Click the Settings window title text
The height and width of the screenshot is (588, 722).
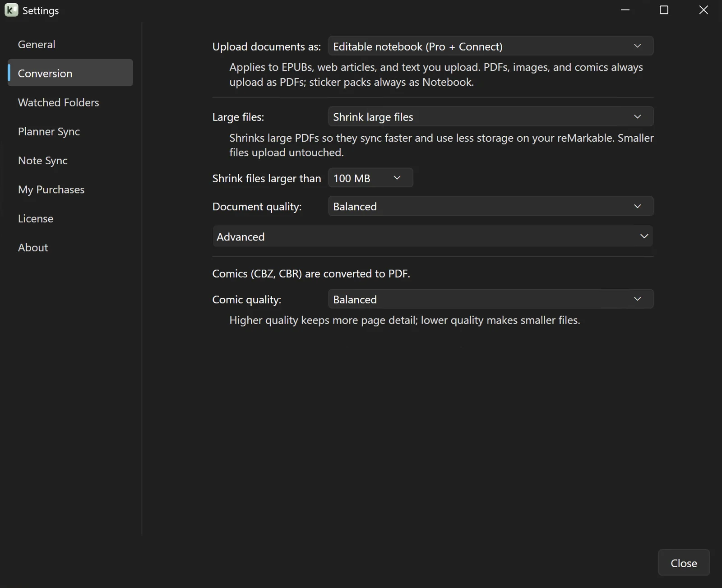click(x=41, y=10)
